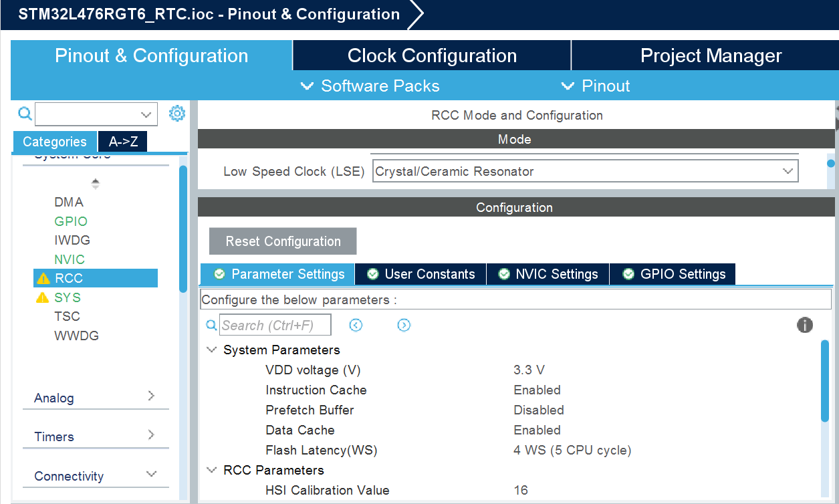Open the Low Speed Clock (LSE) dropdown
The image size is (839, 504).
(585, 171)
